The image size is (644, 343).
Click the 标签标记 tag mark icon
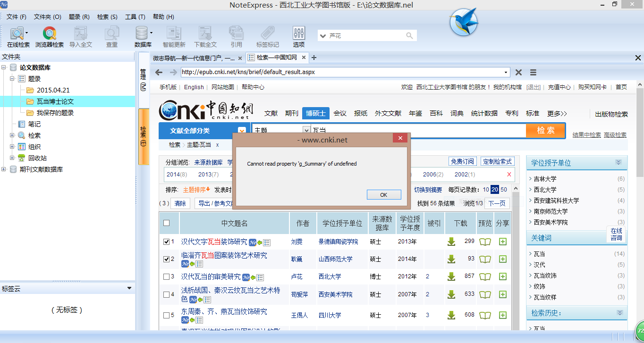click(x=268, y=37)
